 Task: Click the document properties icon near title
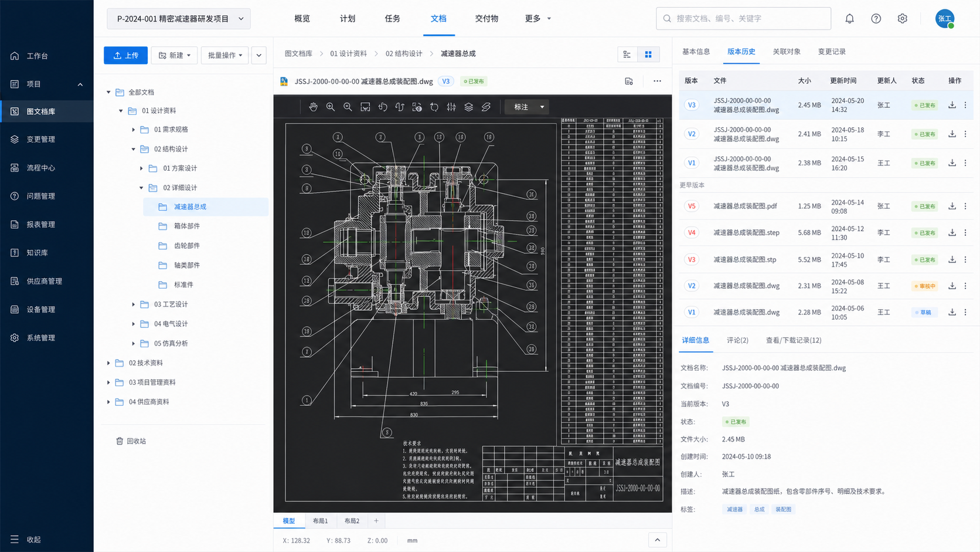(x=629, y=81)
